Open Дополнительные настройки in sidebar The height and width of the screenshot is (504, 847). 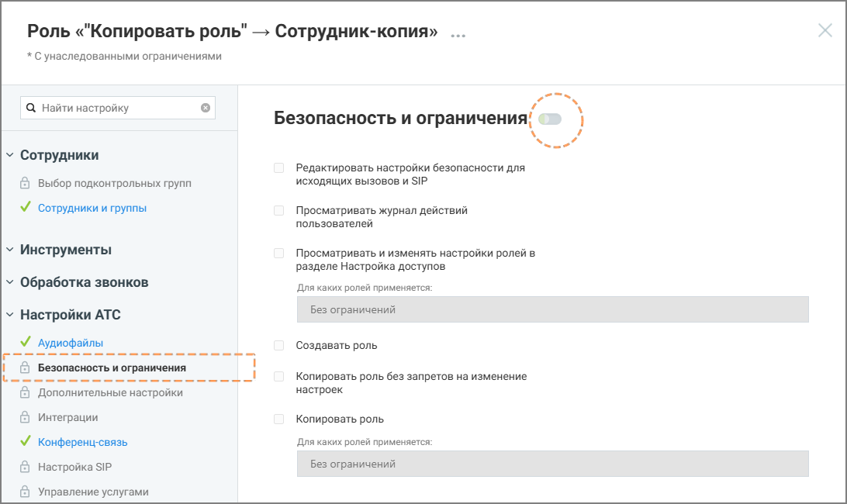pyautogui.click(x=110, y=392)
